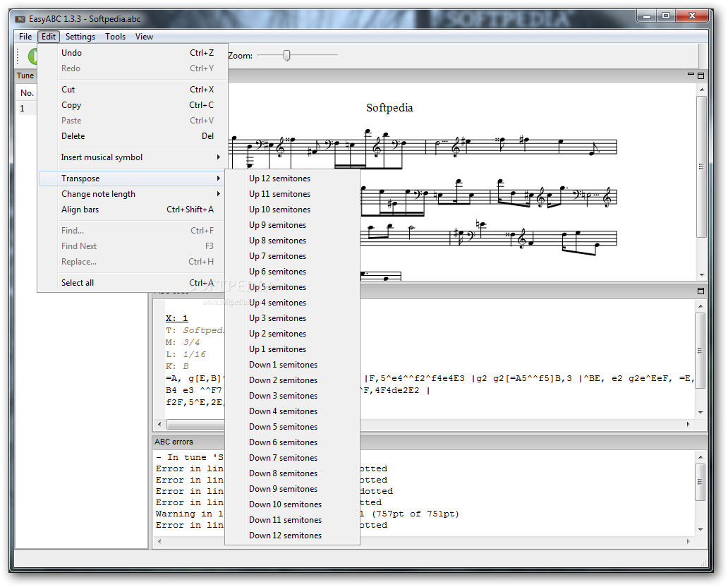Minimize the music score pane
728x587 pixels.
pyautogui.click(x=691, y=75)
